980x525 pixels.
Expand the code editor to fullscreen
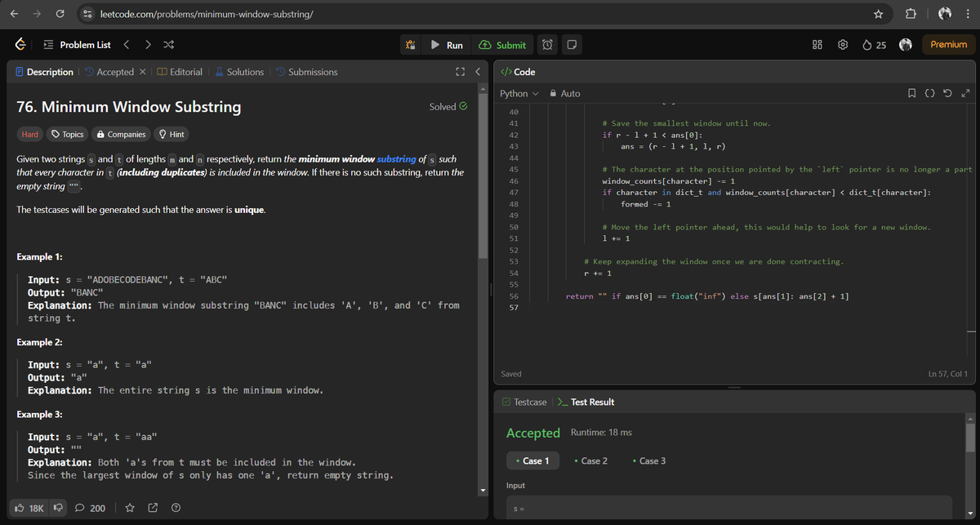(x=965, y=92)
